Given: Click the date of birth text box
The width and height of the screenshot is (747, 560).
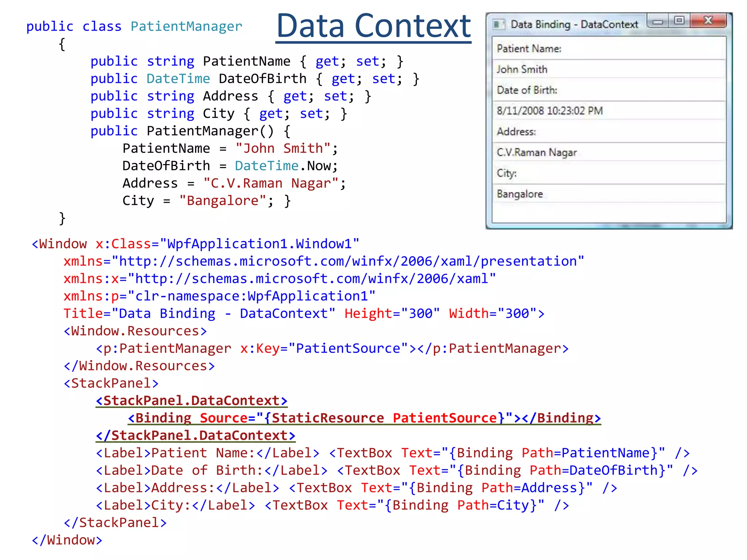Looking at the screenshot, I should pos(609,110).
